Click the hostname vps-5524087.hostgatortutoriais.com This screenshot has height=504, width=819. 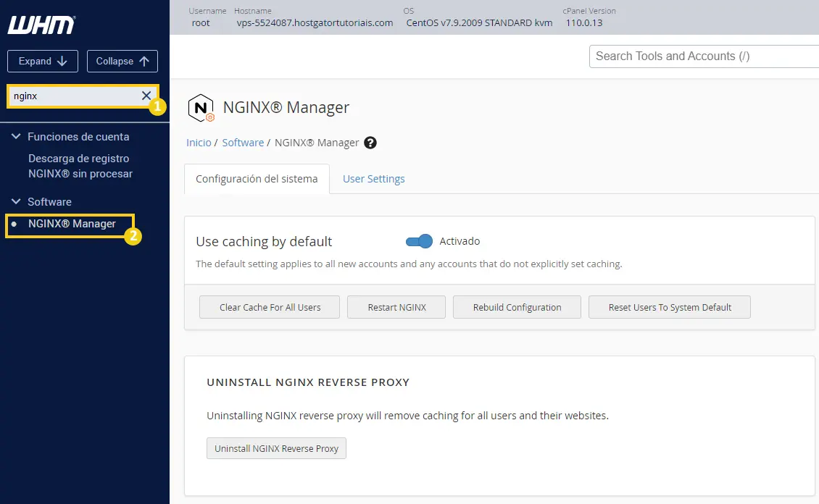coord(315,23)
